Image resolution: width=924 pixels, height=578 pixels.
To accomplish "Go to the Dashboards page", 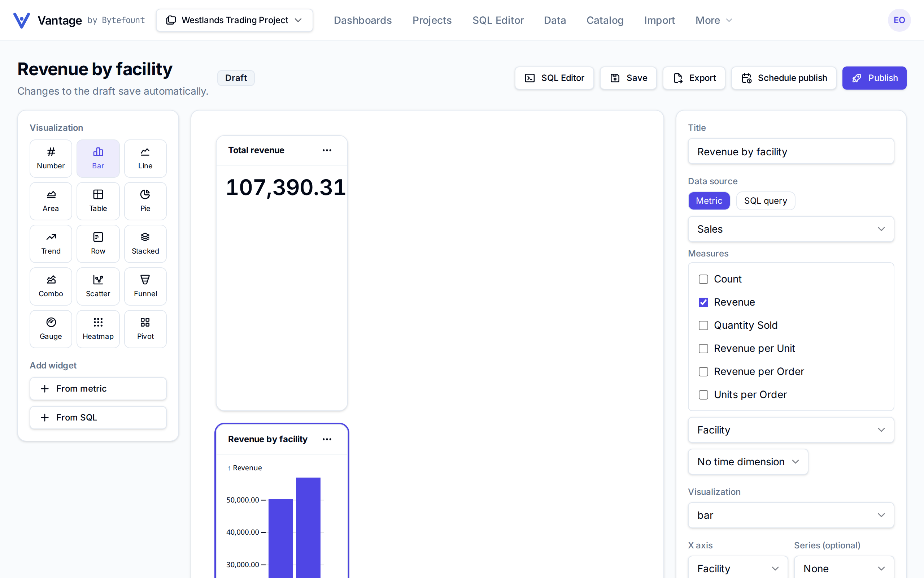I will pyautogui.click(x=363, y=20).
